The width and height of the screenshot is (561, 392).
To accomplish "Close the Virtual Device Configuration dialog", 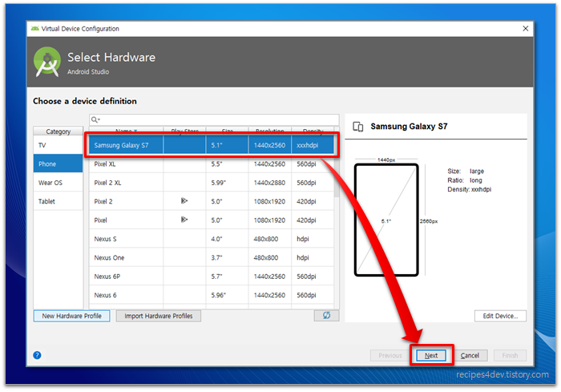I will tap(525, 29).
